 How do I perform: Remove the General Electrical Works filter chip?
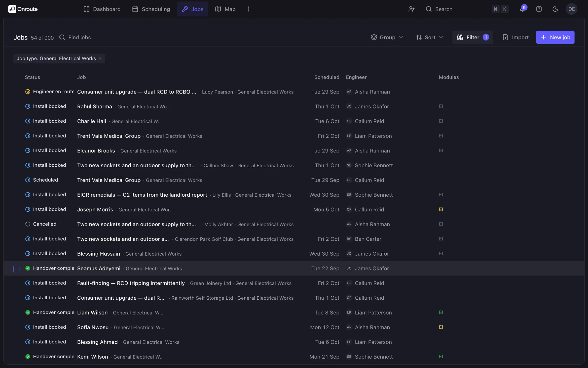(x=100, y=58)
